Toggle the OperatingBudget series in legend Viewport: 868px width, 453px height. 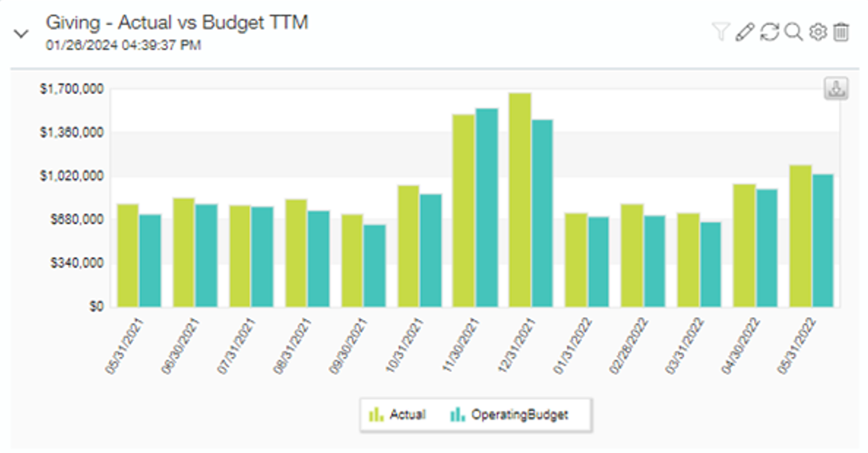pyautogui.click(x=509, y=414)
